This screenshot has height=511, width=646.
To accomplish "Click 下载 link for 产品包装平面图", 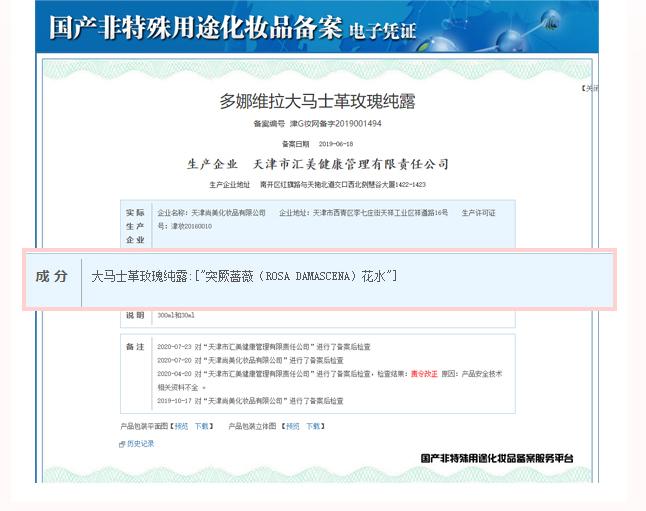I will (x=201, y=426).
